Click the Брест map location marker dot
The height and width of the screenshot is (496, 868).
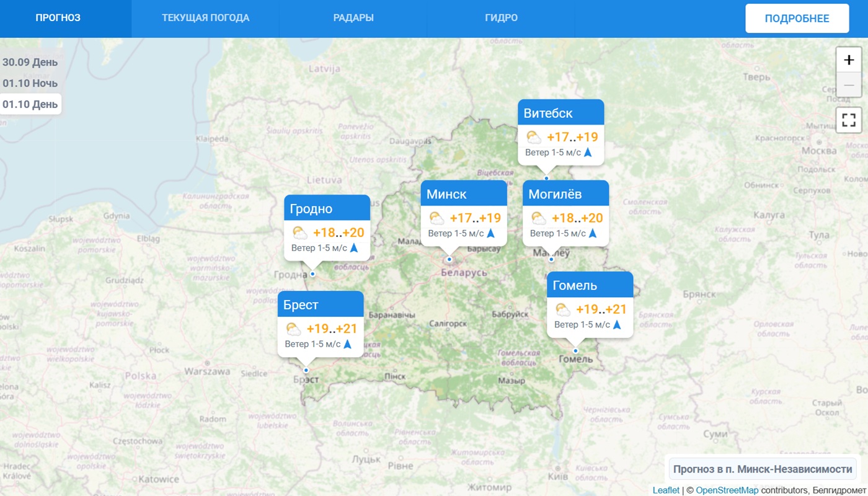306,371
